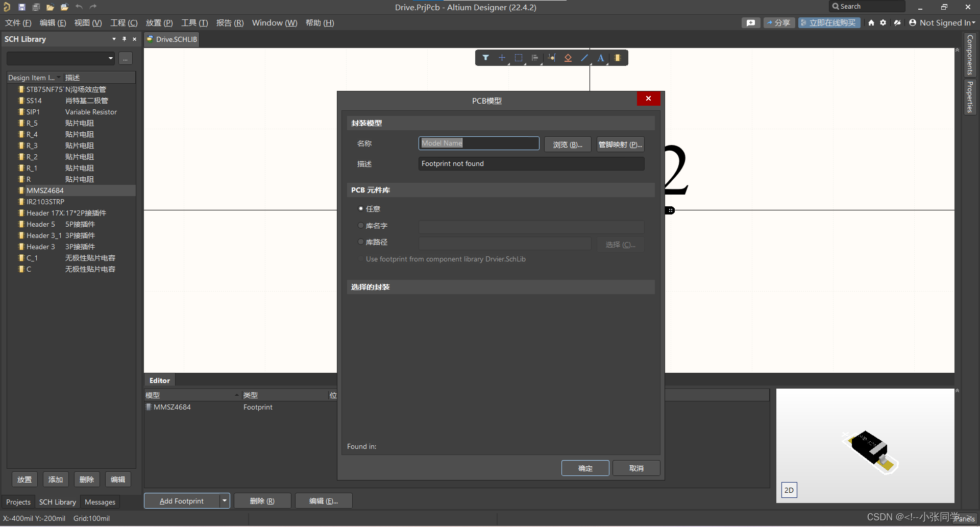Select the 库路径 radio button
The height and width of the screenshot is (527, 980).
[x=361, y=242]
